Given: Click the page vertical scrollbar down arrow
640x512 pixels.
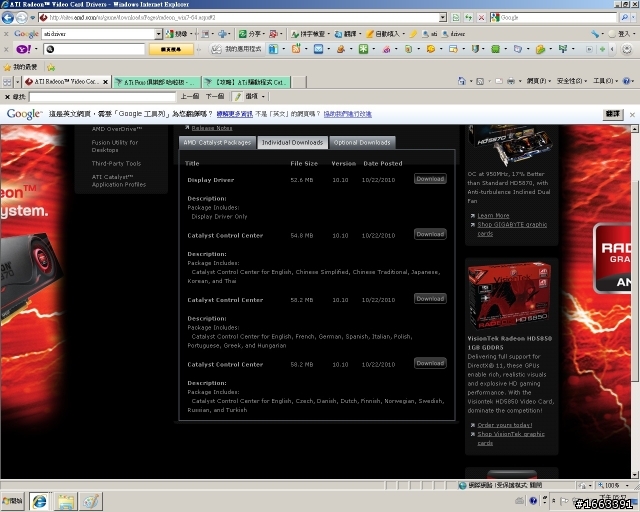Looking at the screenshot, I should pos(635,474).
